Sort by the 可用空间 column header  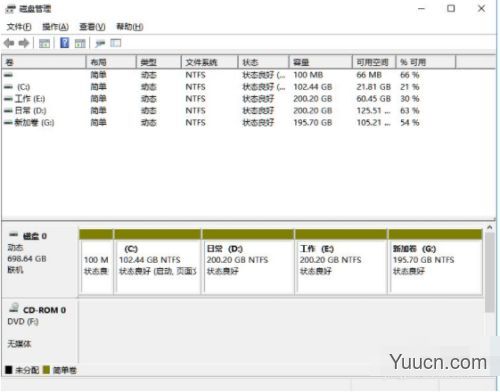point(374,62)
